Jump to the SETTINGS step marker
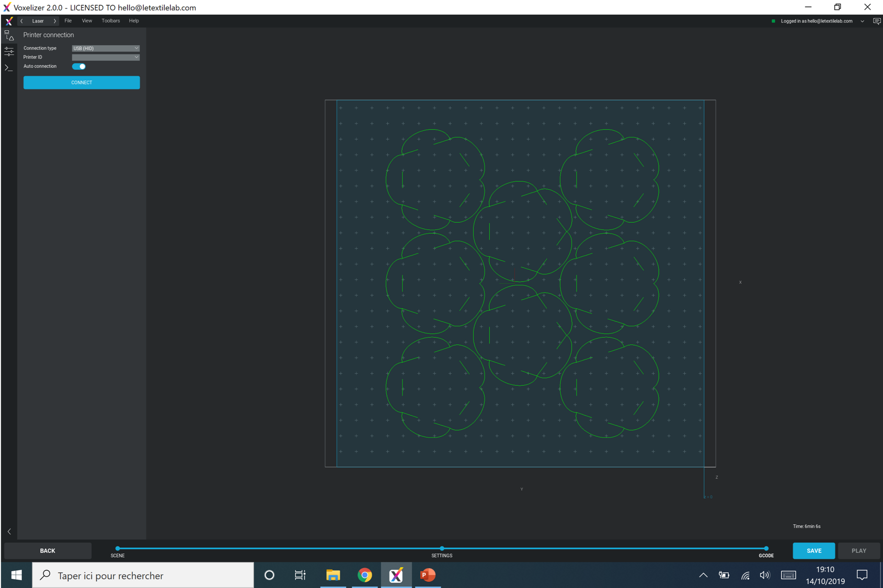The height and width of the screenshot is (588, 883). [442, 549]
